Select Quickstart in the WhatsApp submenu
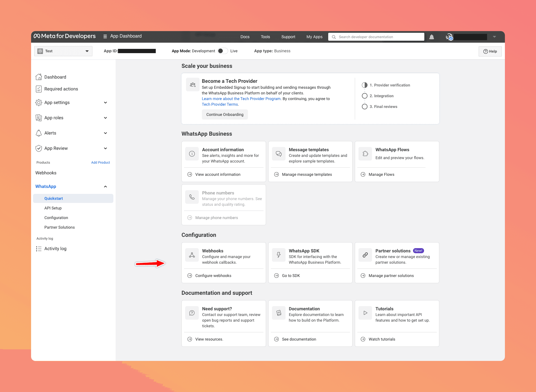Viewport: 536px width, 392px height. point(73,198)
